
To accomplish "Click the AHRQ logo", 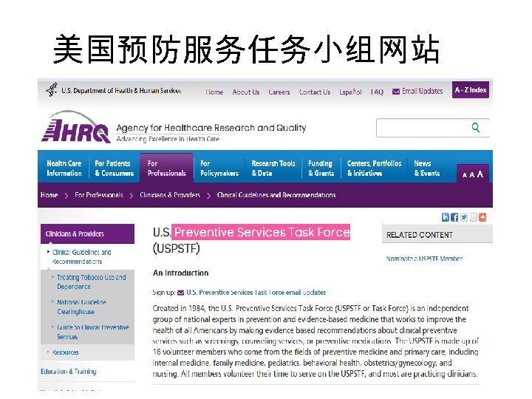I will (x=76, y=127).
